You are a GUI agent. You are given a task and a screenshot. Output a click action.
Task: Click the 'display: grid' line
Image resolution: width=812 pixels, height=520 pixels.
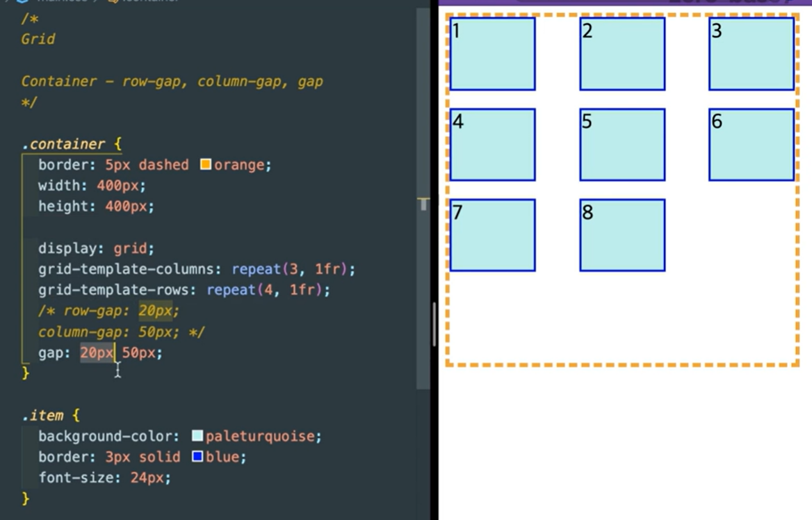pos(97,248)
